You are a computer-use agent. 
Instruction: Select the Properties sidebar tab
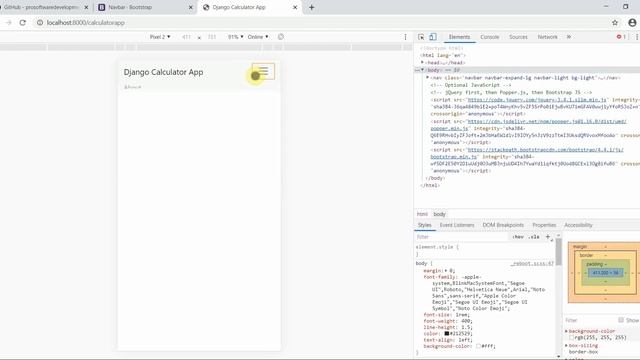click(544, 225)
